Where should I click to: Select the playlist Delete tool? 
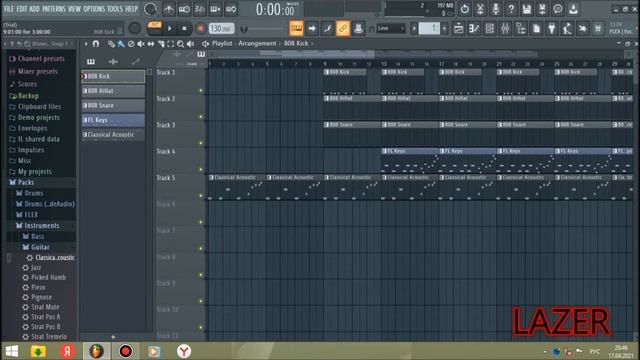(x=131, y=44)
